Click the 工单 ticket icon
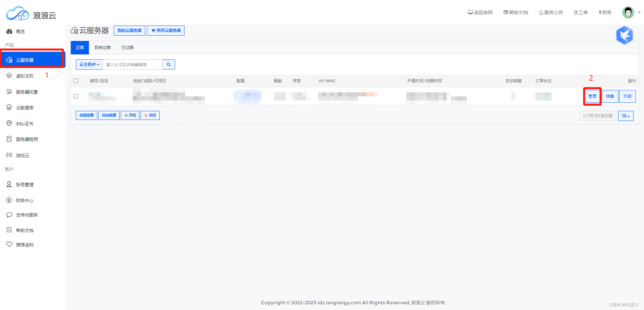Image resolution: width=644 pixels, height=310 pixels. (x=576, y=12)
